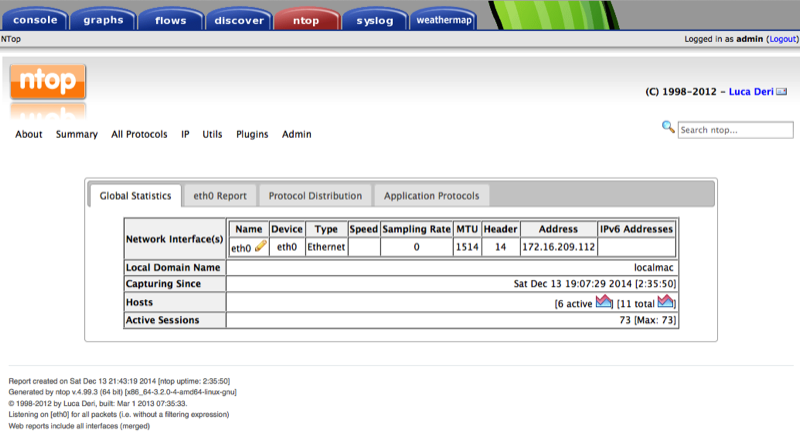
Task: Open the IP menu
Action: 185,134
